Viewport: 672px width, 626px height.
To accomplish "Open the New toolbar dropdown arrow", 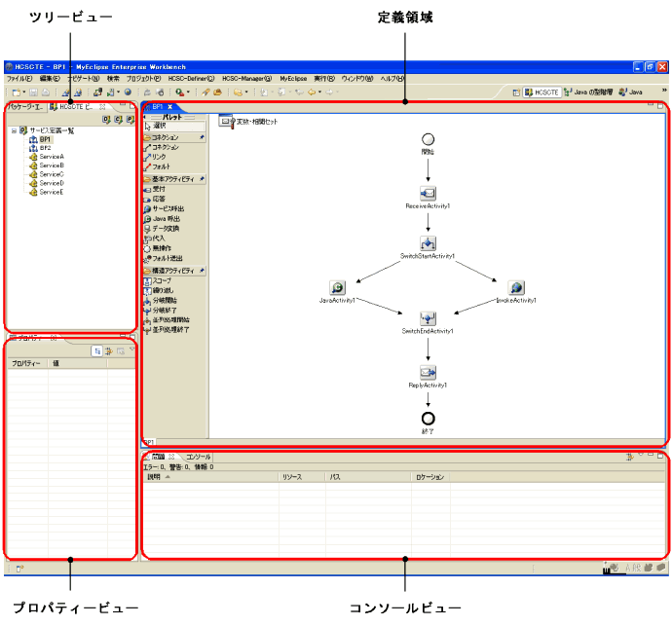I will click(x=24, y=92).
